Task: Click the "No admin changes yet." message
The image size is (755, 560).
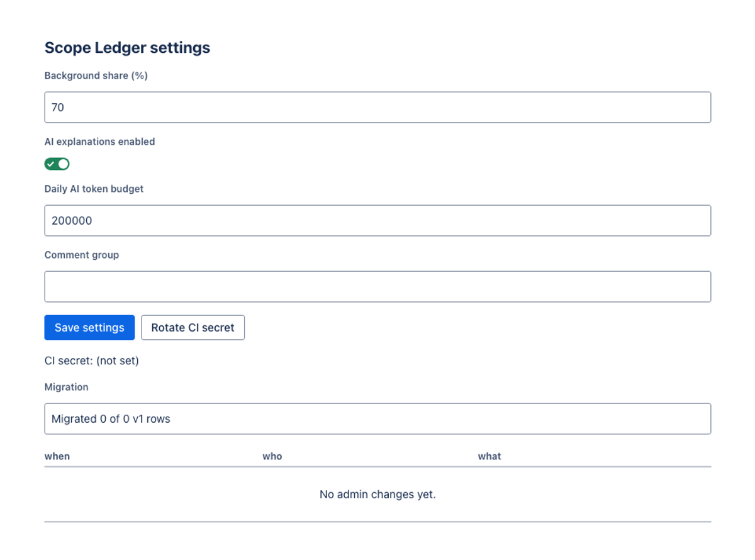Action: (377, 495)
